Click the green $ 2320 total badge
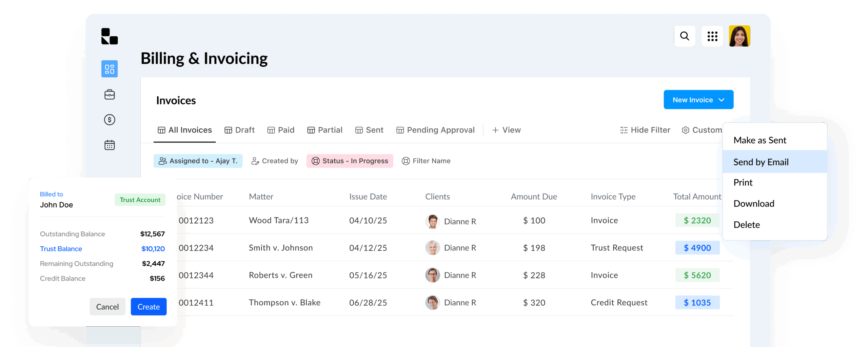868x347 pixels. coord(697,221)
